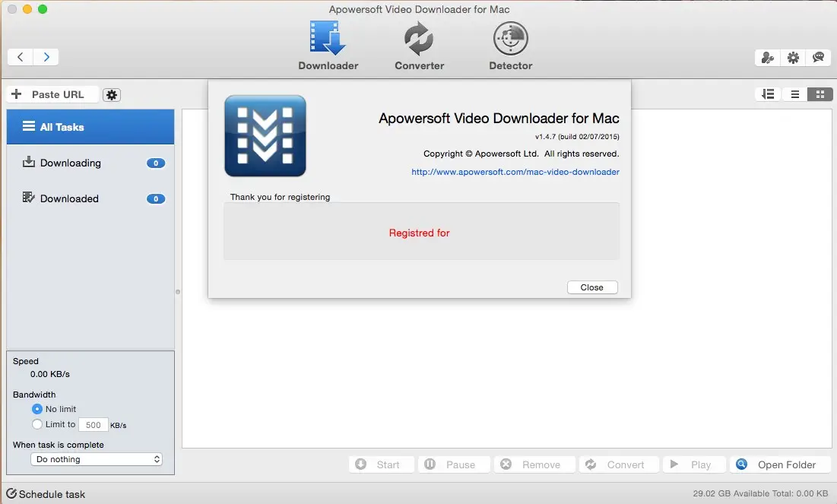The image size is (837, 504).
Task: Switch to detailed list view
Action: point(768,94)
